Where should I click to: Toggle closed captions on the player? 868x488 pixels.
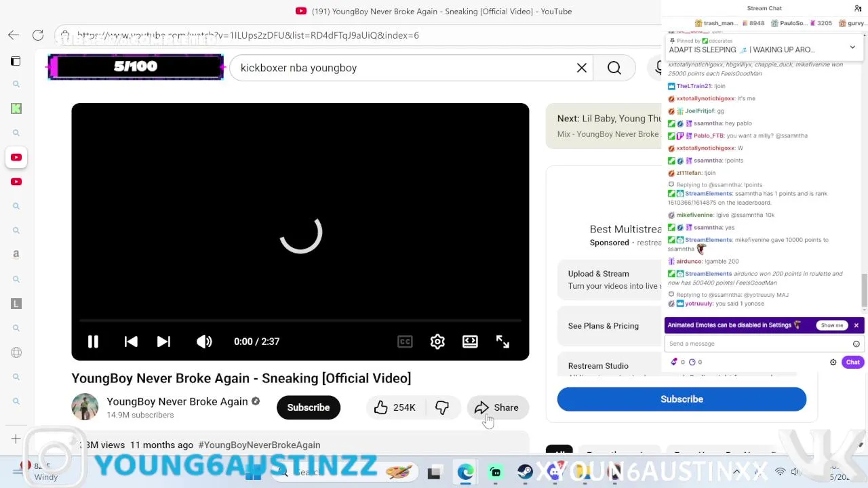[405, 342]
